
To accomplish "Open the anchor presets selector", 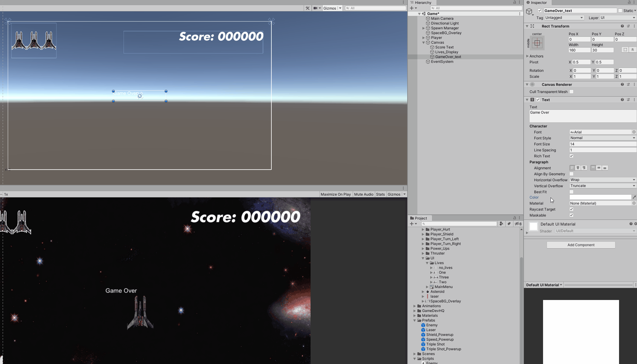I will click(x=537, y=43).
